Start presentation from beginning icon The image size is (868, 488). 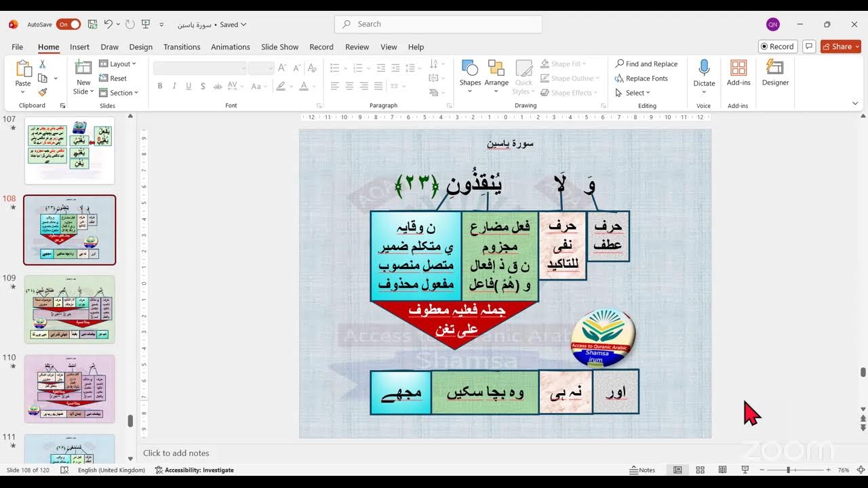pos(145,24)
